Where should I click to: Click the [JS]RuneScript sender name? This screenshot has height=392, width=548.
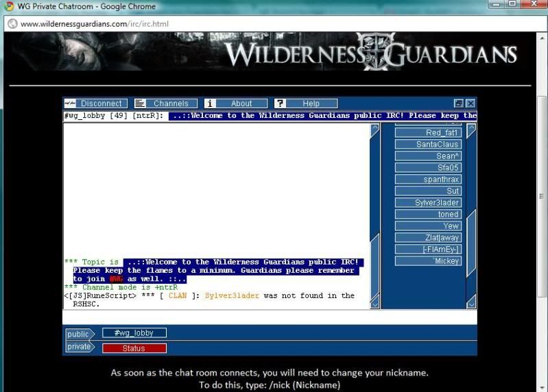[100, 295]
